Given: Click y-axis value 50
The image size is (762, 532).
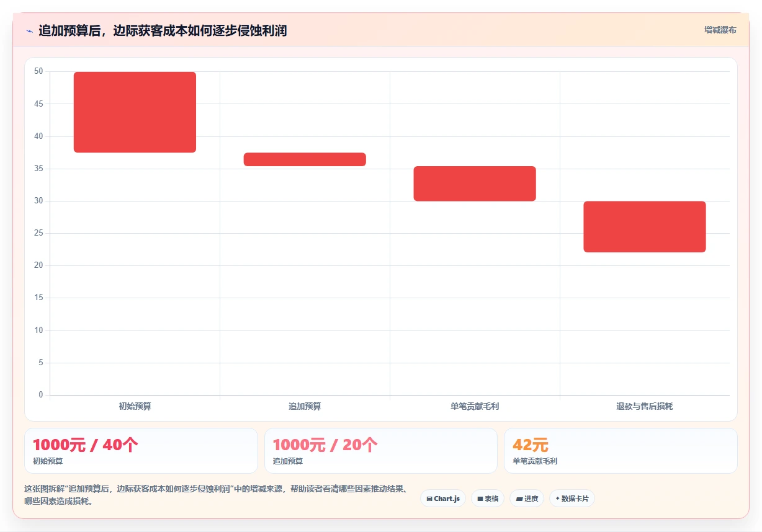Looking at the screenshot, I should click(38, 71).
